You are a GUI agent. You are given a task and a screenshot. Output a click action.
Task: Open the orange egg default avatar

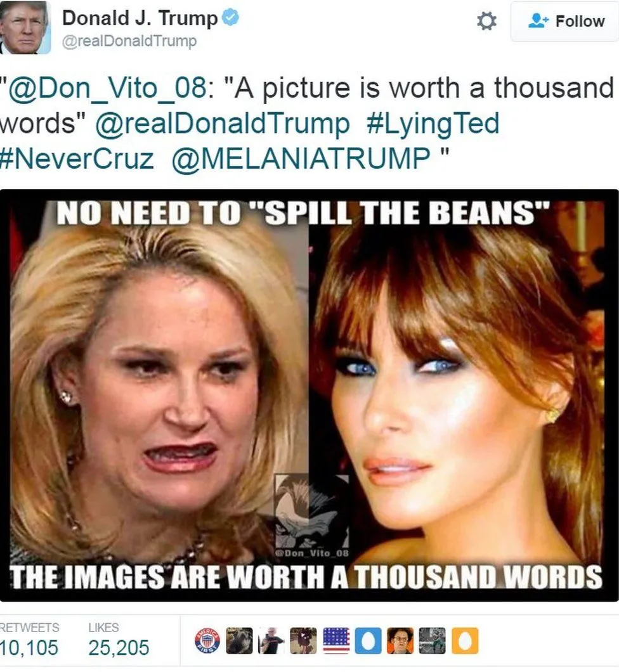[465, 641]
